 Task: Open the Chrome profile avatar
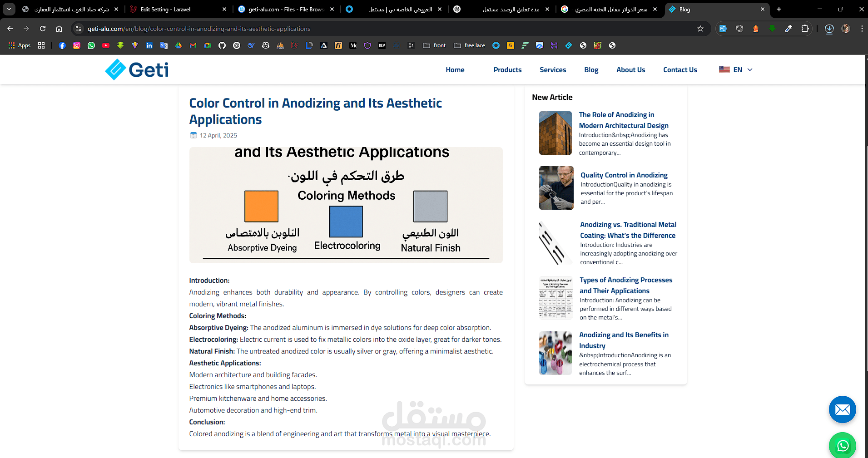point(845,29)
